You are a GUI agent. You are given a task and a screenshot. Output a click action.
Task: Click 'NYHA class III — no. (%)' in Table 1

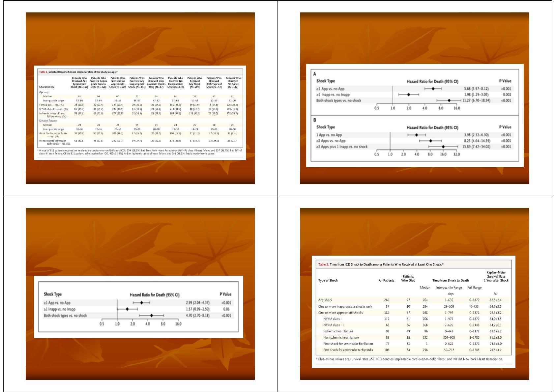(53, 109)
